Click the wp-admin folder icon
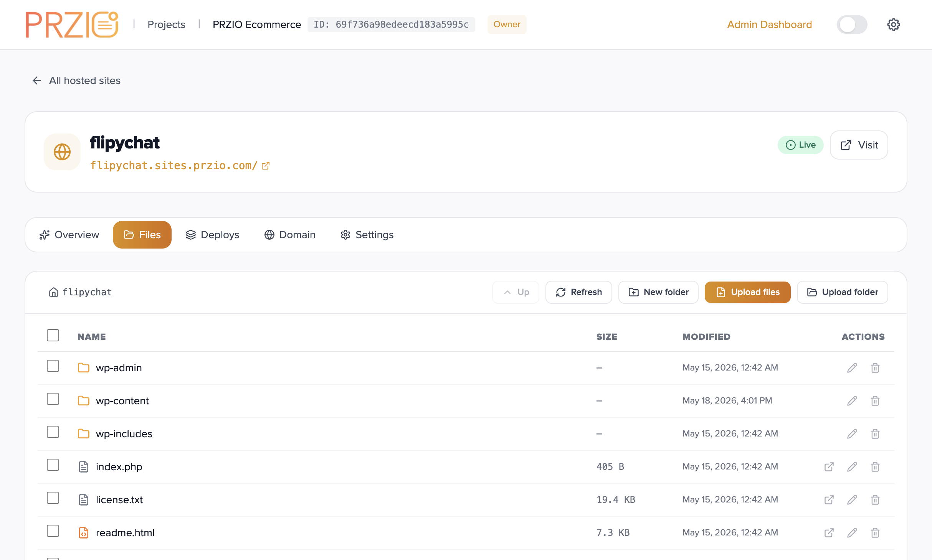932x560 pixels. [x=84, y=368]
